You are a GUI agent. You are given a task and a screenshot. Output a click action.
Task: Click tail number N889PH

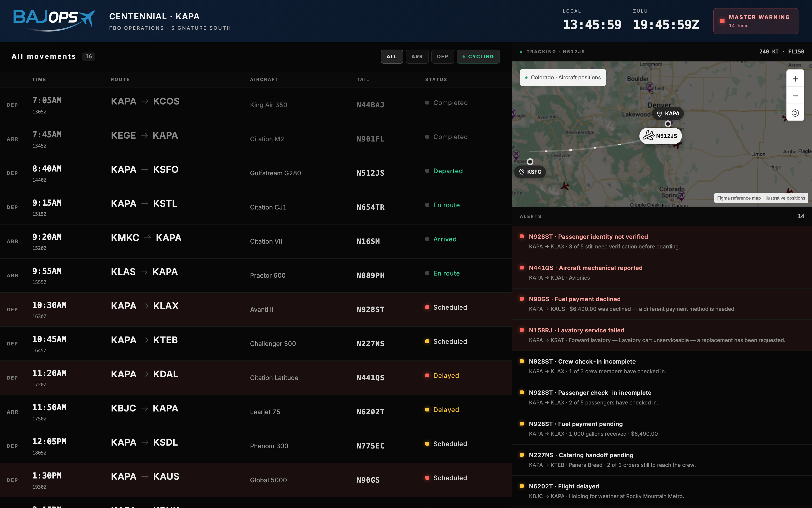370,276
